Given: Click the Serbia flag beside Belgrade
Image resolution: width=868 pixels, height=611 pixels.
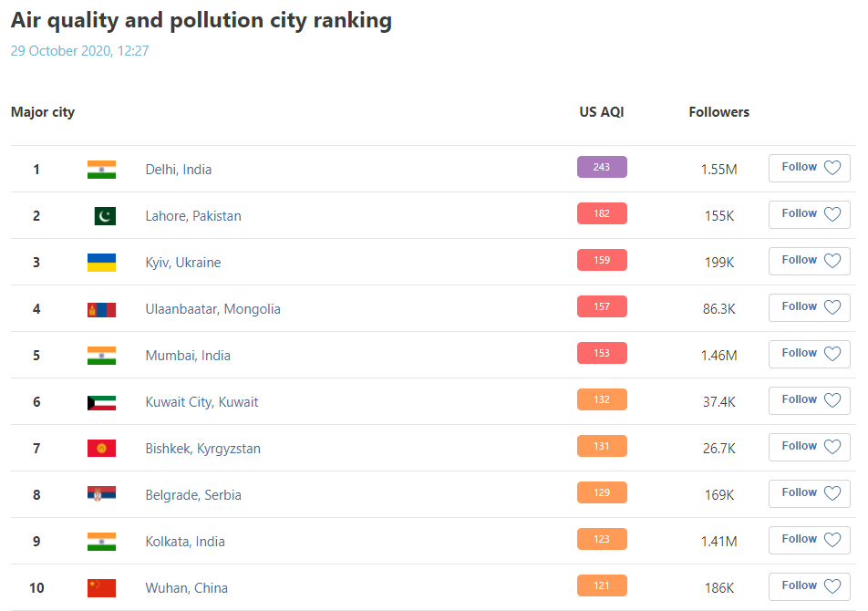Looking at the screenshot, I should tap(101, 493).
